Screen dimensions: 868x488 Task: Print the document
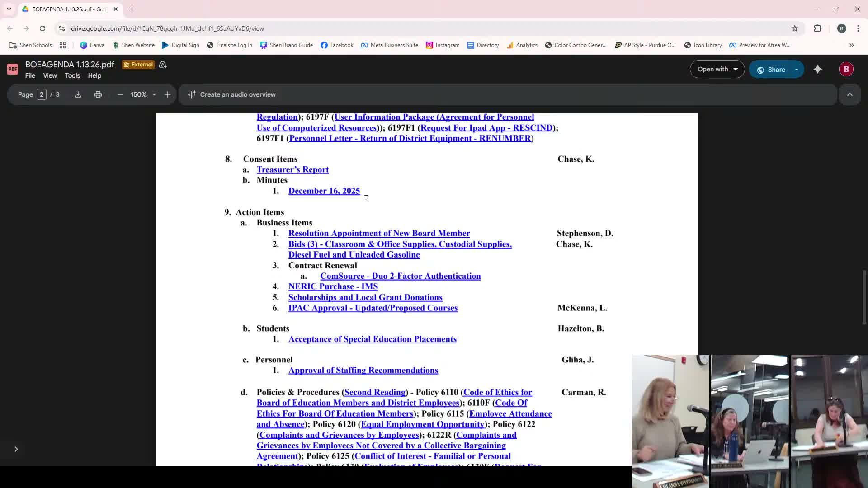click(98, 94)
